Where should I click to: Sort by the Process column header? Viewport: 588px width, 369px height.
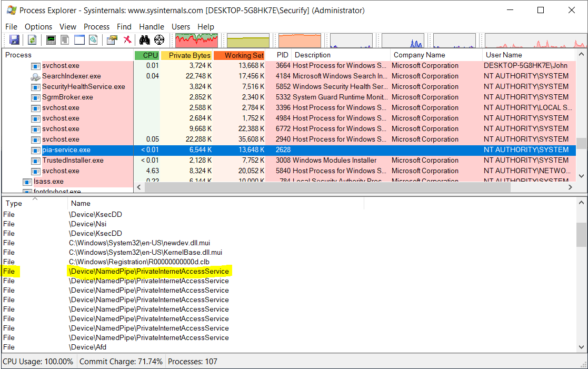68,55
